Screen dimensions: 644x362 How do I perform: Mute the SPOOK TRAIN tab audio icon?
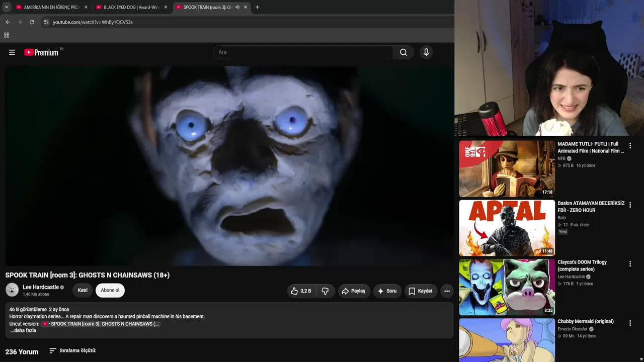point(237,8)
